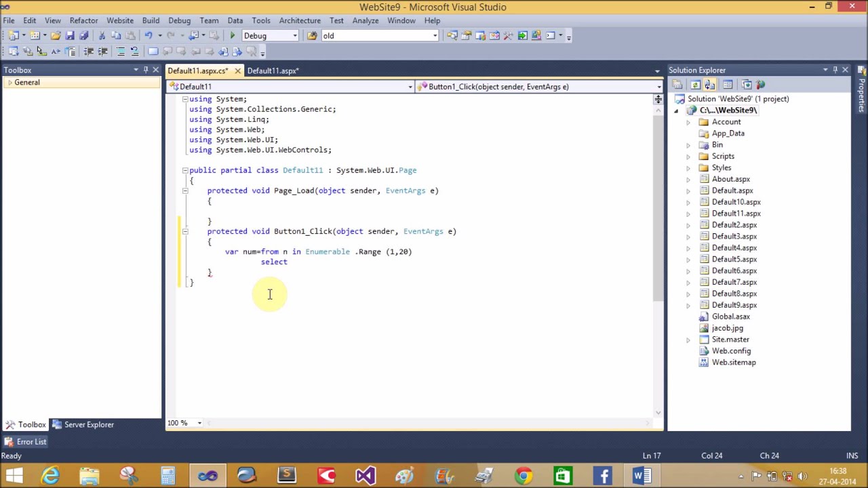Open Internet Explorer from the taskbar
Screen dimensions: 868x488
point(50,475)
